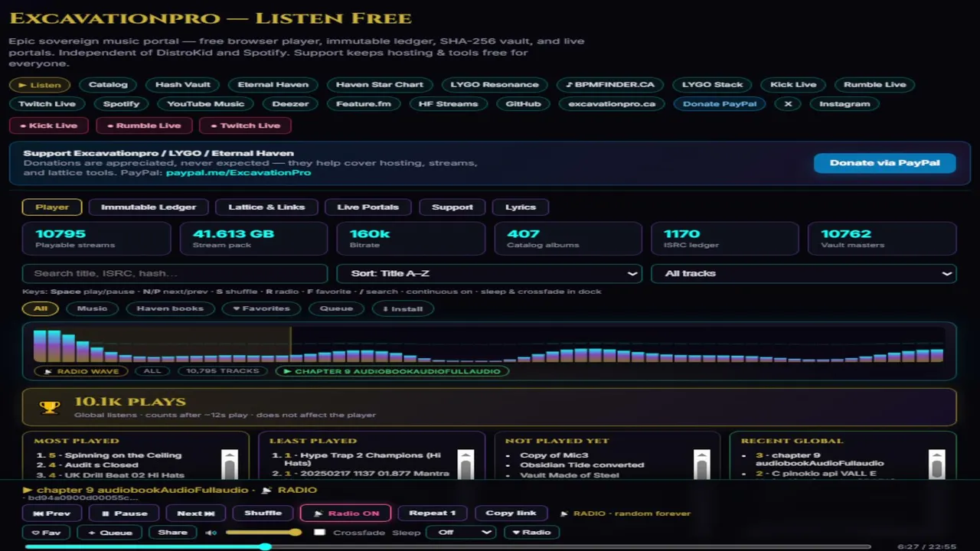Image resolution: width=980 pixels, height=551 pixels.
Task: Open the Lattice & Links tab
Action: (x=266, y=207)
